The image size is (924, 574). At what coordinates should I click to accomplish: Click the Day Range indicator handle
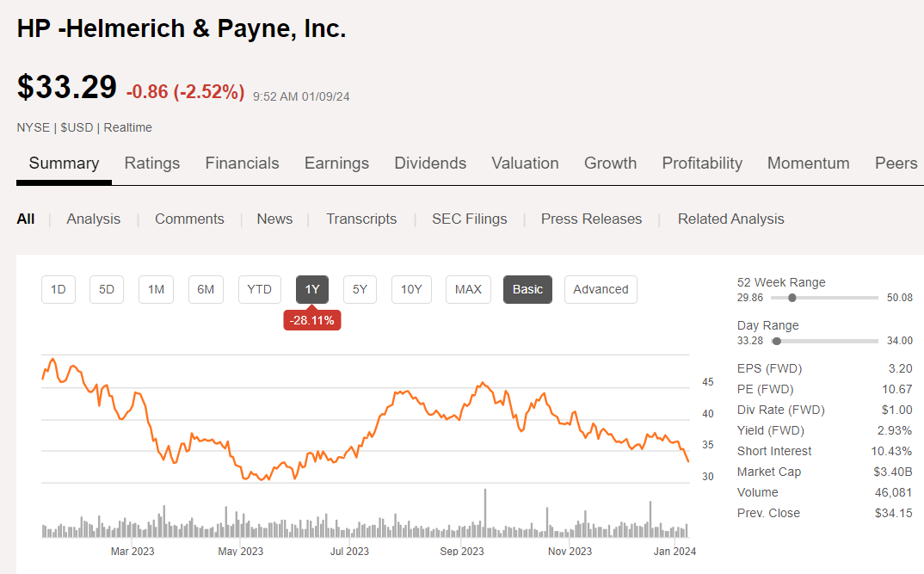tap(777, 341)
